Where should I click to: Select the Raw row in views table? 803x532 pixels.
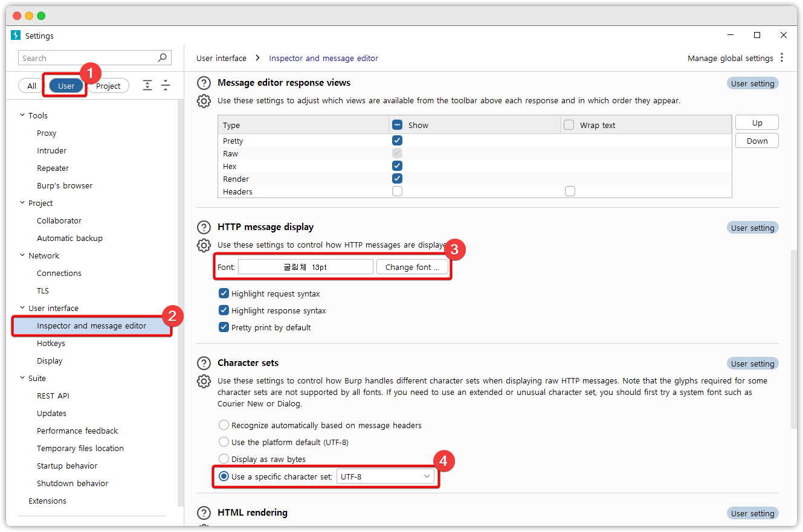[474, 153]
